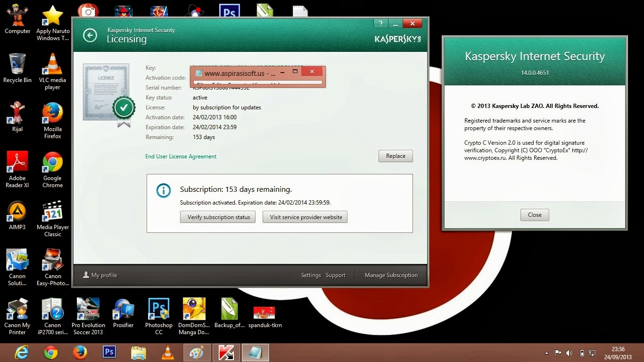
Task: Switch to Kaspersky on the taskbar
Action: 226,352
